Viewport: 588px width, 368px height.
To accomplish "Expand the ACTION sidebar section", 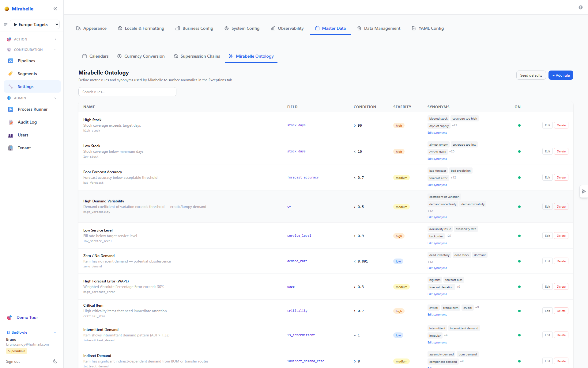I will coord(32,39).
